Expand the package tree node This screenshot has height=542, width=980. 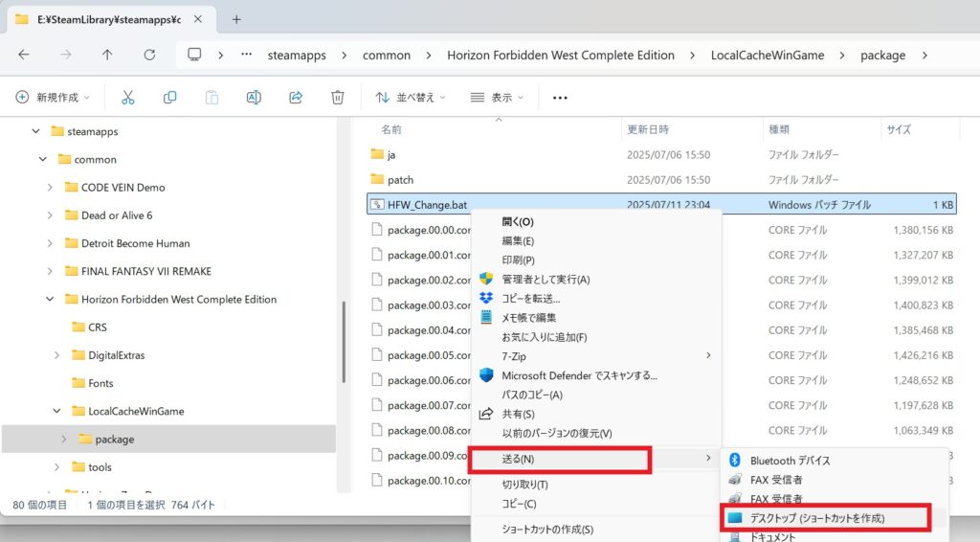pyautogui.click(x=64, y=440)
